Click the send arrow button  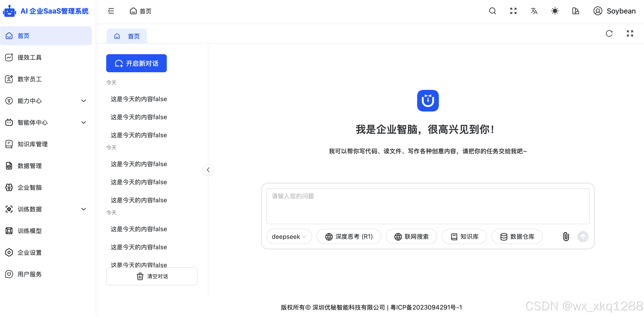tap(583, 236)
